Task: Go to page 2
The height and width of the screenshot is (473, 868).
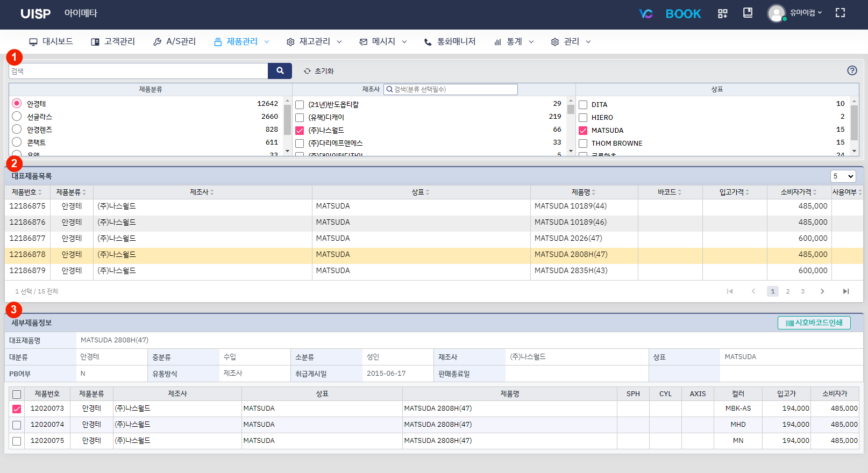Action: click(788, 291)
